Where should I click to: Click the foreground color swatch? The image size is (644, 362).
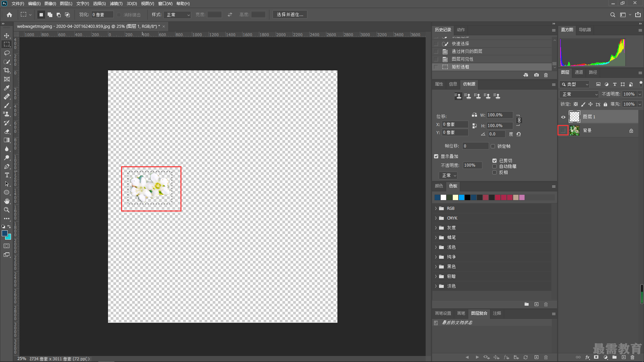pyautogui.click(x=5, y=234)
